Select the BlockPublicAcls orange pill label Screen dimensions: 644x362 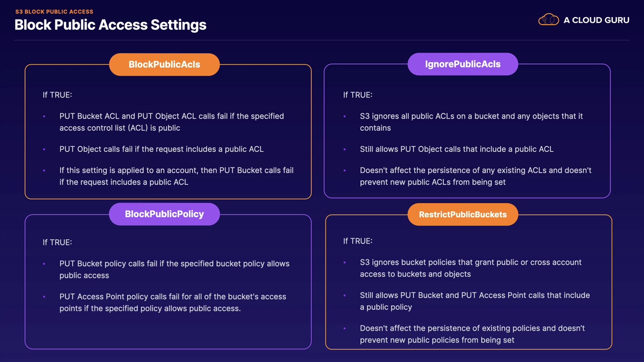click(165, 64)
